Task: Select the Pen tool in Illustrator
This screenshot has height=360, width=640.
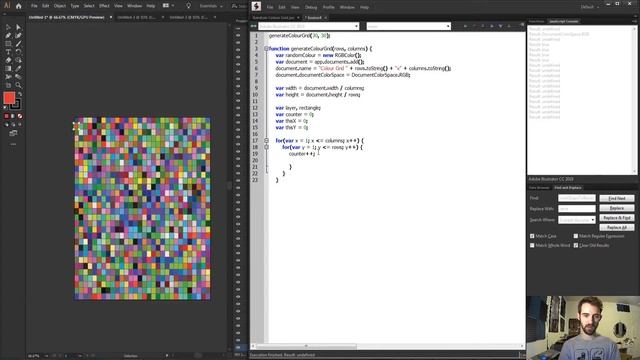Action: tap(8, 36)
